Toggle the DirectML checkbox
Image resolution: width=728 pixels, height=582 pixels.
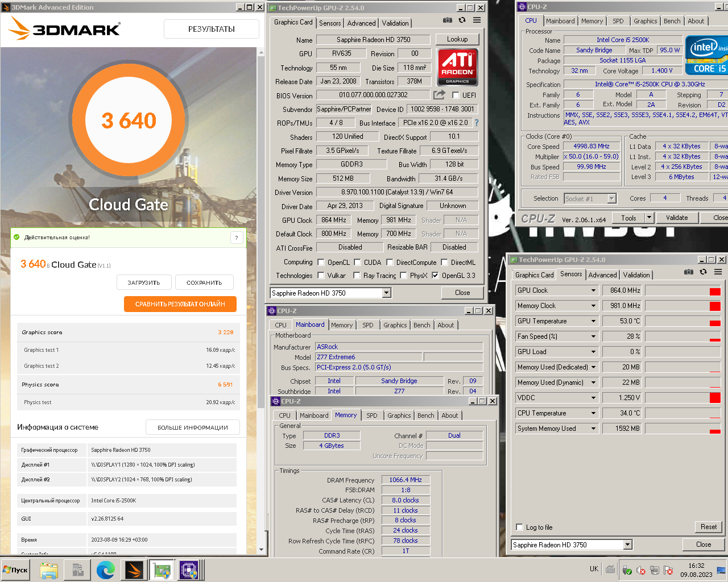click(x=444, y=263)
